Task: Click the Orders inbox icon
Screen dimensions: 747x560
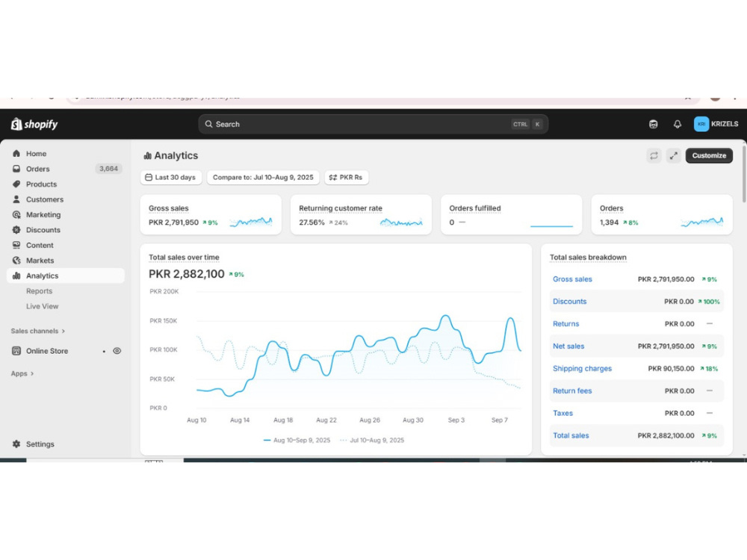Action: click(16, 169)
